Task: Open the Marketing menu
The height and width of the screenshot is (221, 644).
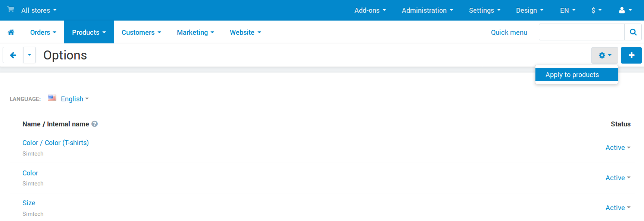Action: (x=196, y=32)
